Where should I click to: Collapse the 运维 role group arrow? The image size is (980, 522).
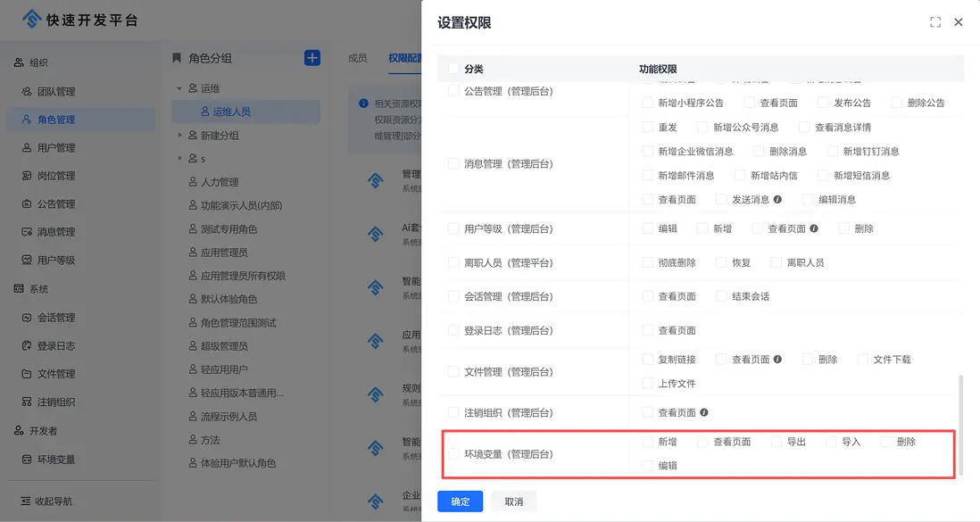(179, 88)
